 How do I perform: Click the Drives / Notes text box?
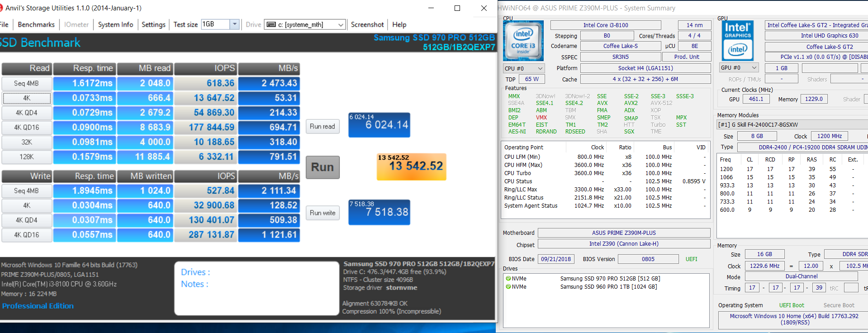click(x=256, y=288)
